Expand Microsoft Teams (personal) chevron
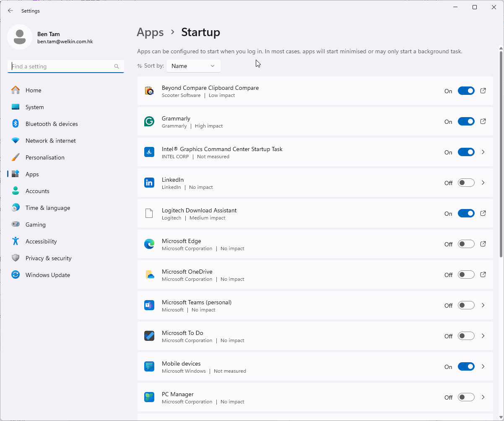This screenshot has height=421, width=504. pos(483,305)
